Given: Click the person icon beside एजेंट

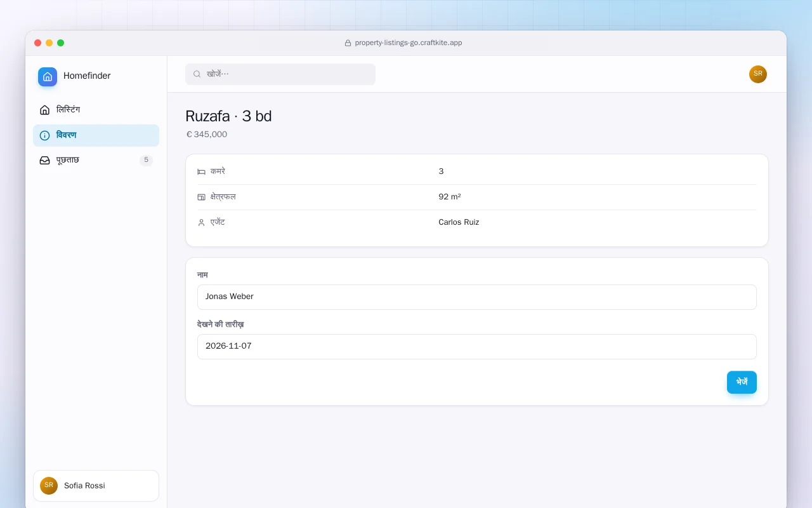Looking at the screenshot, I should (201, 222).
